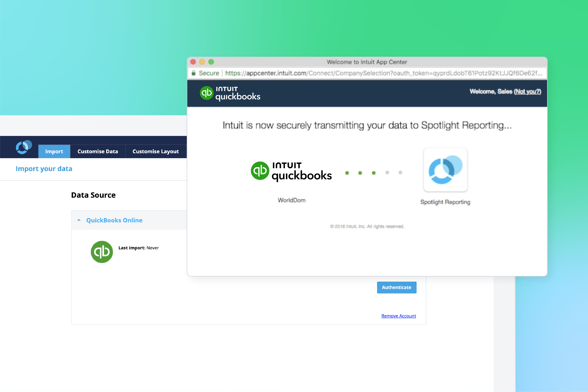Close the Intuit App Center window

[193, 62]
